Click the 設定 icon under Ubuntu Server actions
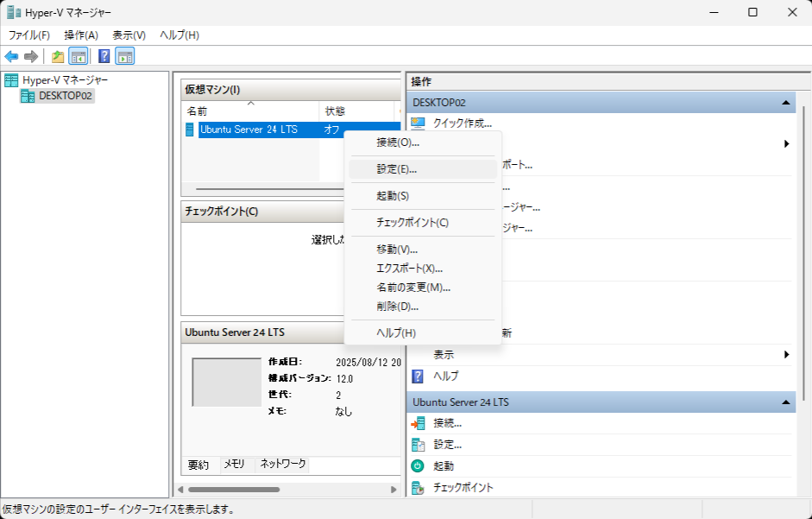This screenshot has width=812, height=519. pyautogui.click(x=418, y=445)
